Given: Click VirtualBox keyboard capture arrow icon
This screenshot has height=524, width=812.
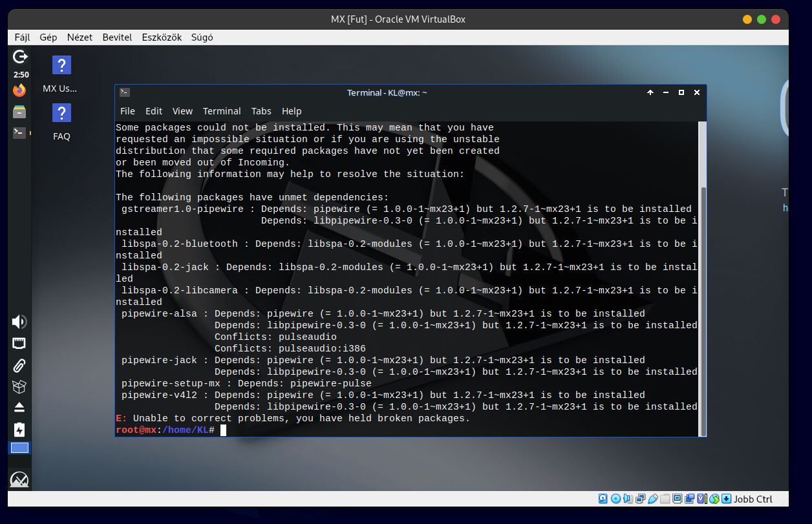Looking at the screenshot, I should pyautogui.click(x=726, y=499).
